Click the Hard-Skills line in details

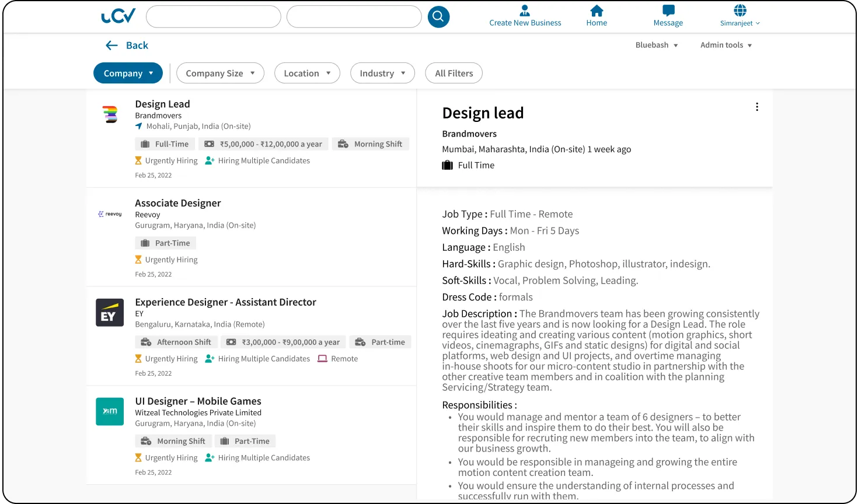576,264
